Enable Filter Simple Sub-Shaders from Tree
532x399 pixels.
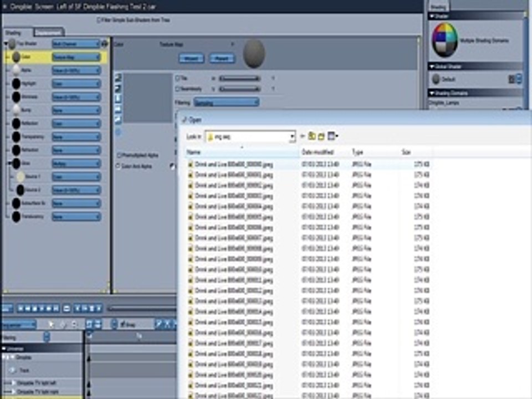point(99,20)
